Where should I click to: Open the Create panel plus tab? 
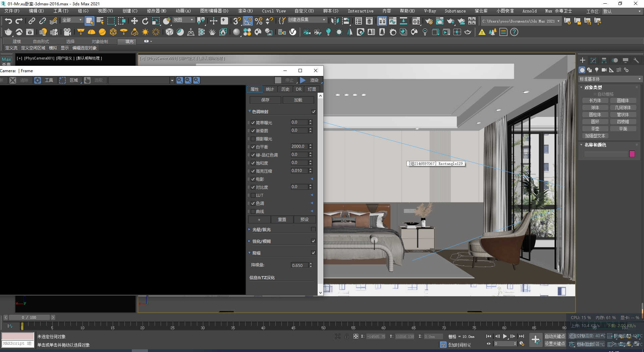point(583,60)
